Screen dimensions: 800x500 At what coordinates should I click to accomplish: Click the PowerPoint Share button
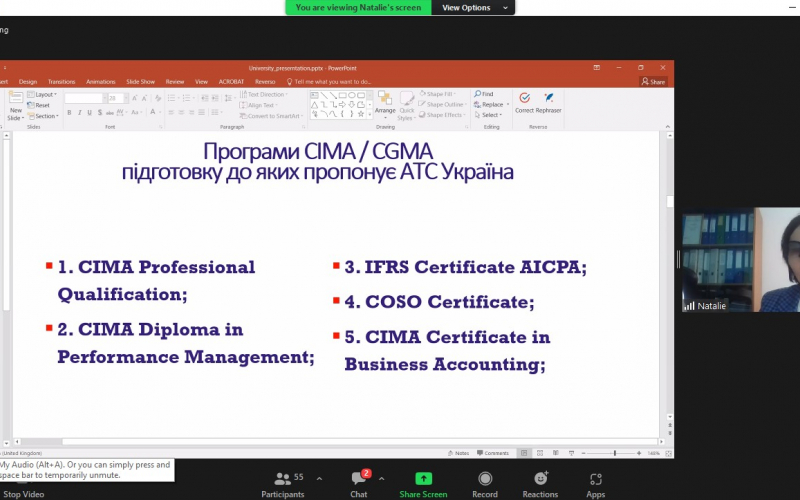653,82
